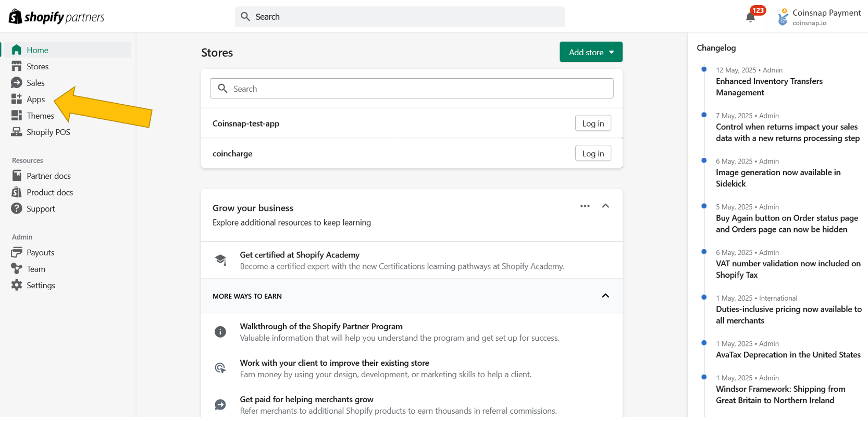Open VAT number validation changelog entry
Viewport: 868px width, 421px height.
point(788,269)
